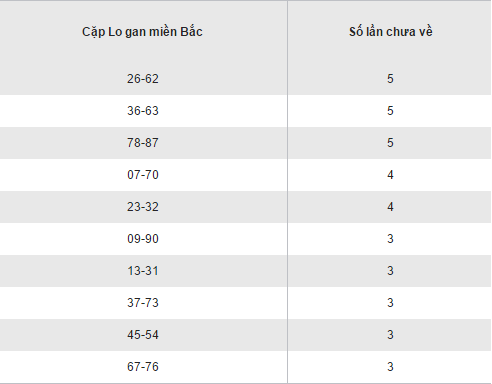Click the count 5 beside 78-87

[x=390, y=143]
